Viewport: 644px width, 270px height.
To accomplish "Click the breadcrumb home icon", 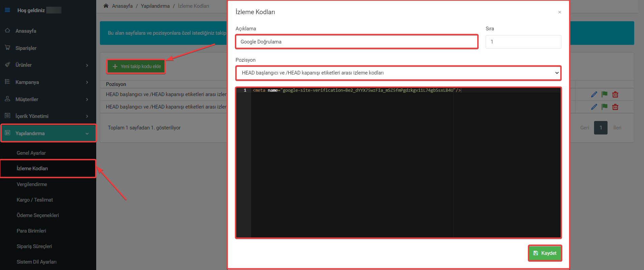I will tap(106, 6).
